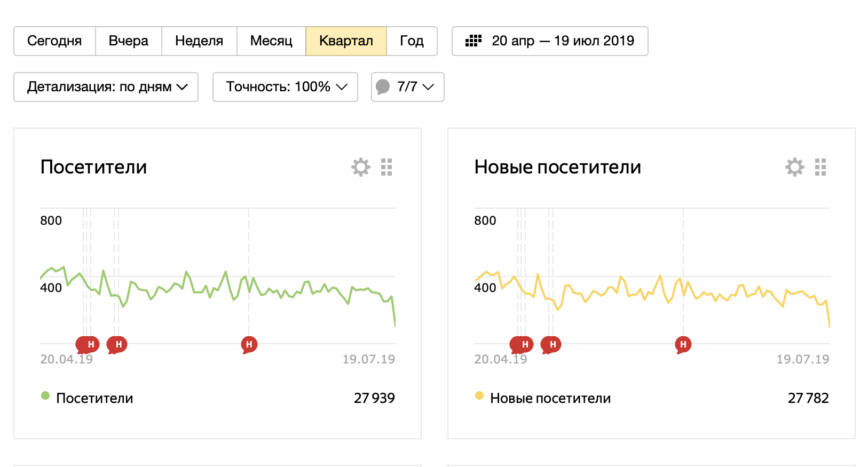Click the comment bubble icon beside 7/7
The image size is (868, 467).
(383, 87)
